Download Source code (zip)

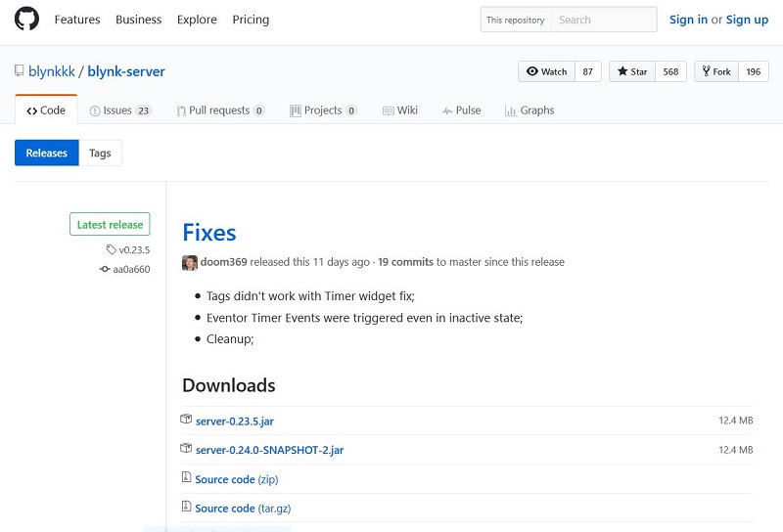237,479
